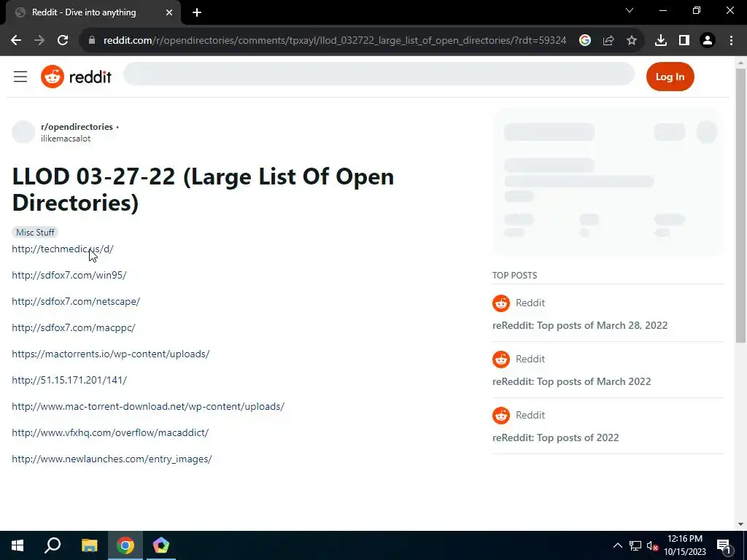Image resolution: width=747 pixels, height=560 pixels.
Task: Go back to the previous page
Action: point(16,41)
